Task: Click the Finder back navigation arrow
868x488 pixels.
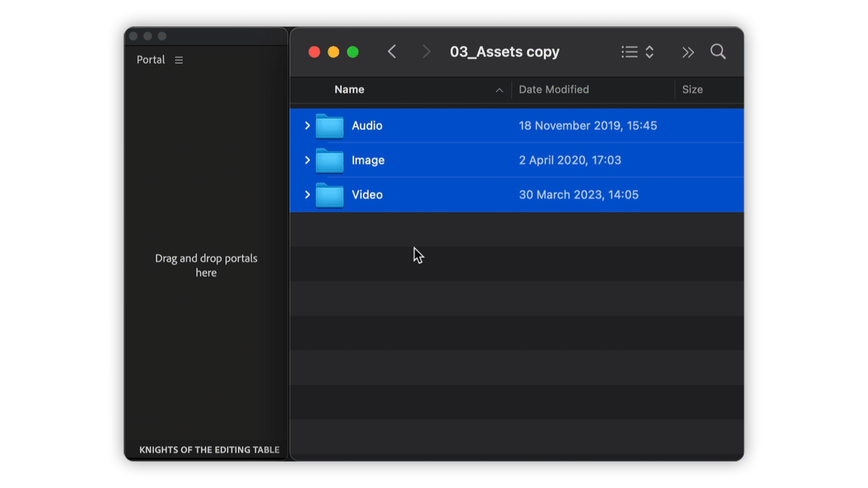Action: [x=392, y=52]
